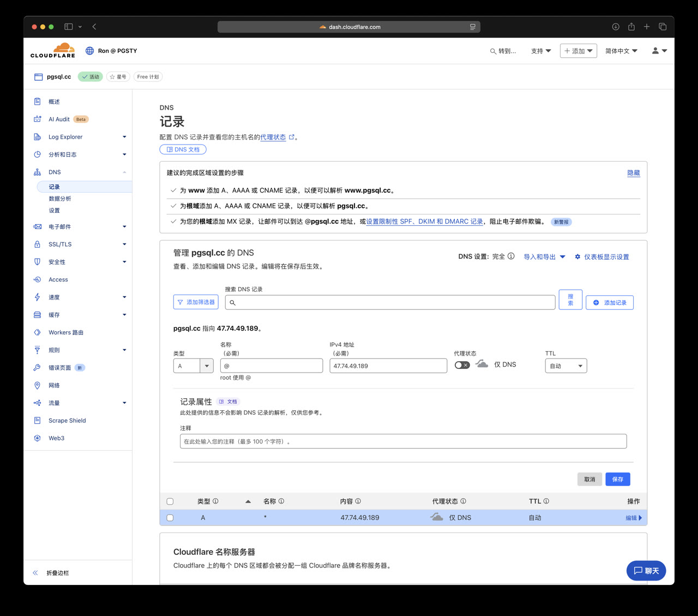Click Safari share icon
The width and height of the screenshot is (698, 616).
(631, 27)
